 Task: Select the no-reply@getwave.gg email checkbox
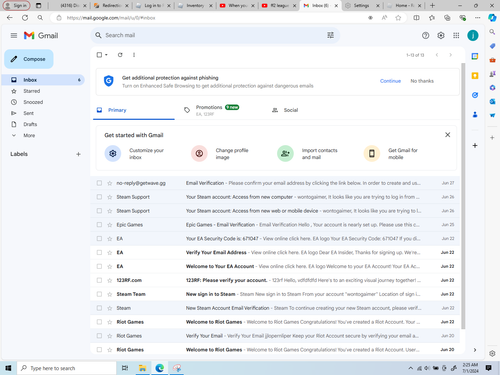(x=99, y=183)
